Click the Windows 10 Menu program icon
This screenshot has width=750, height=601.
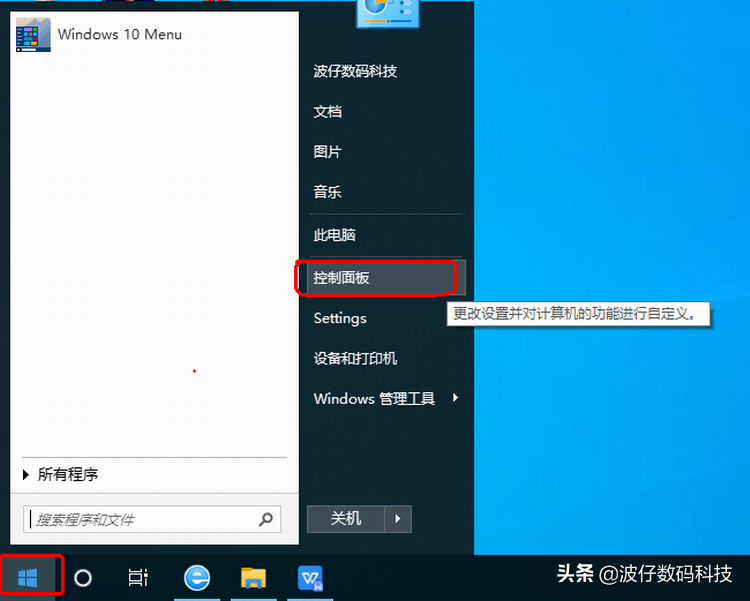click(x=33, y=34)
